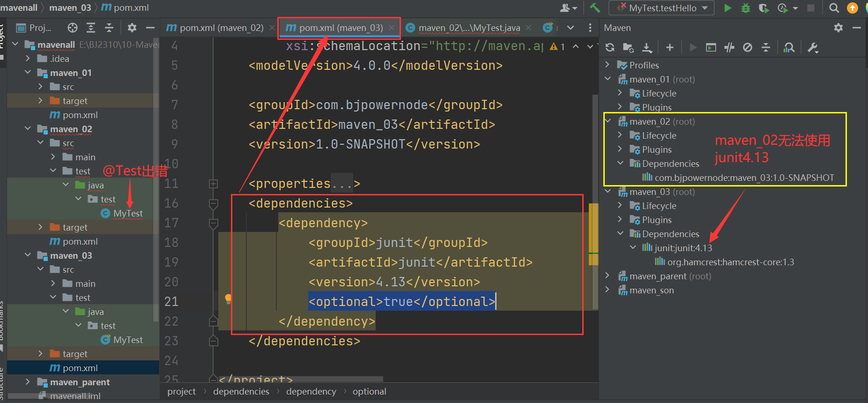Open editor tabs three-dot options menu
The image size is (868, 403).
[590, 28]
